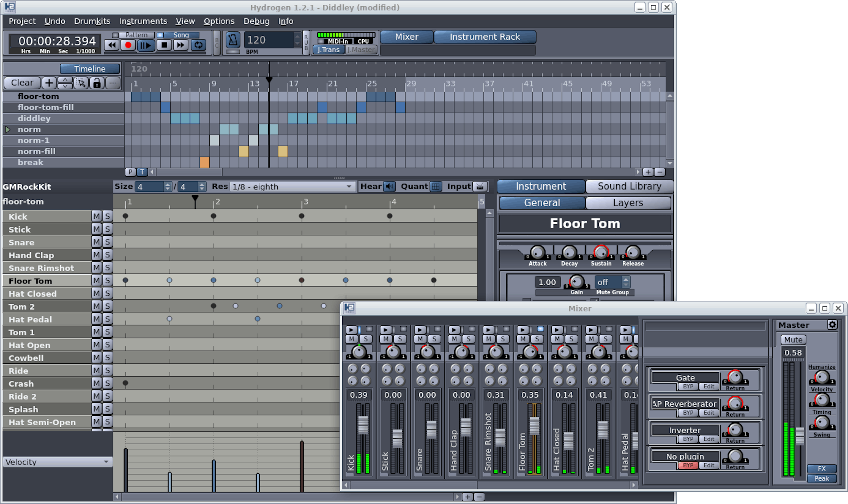The image size is (848, 504).
Task: Click the red record button
Action: tap(128, 45)
